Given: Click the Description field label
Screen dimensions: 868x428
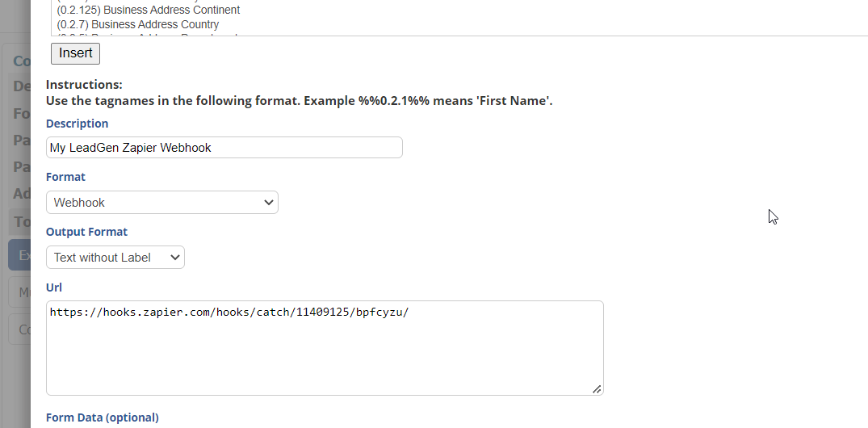Looking at the screenshot, I should coord(78,124).
